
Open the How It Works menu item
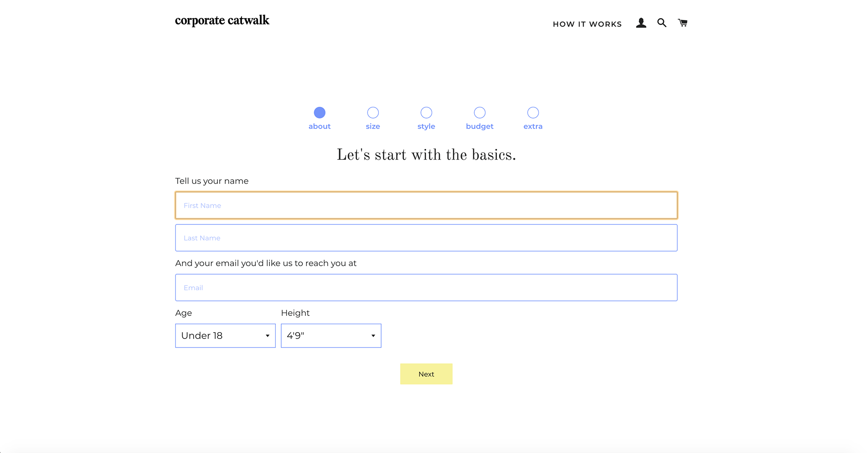coord(587,24)
